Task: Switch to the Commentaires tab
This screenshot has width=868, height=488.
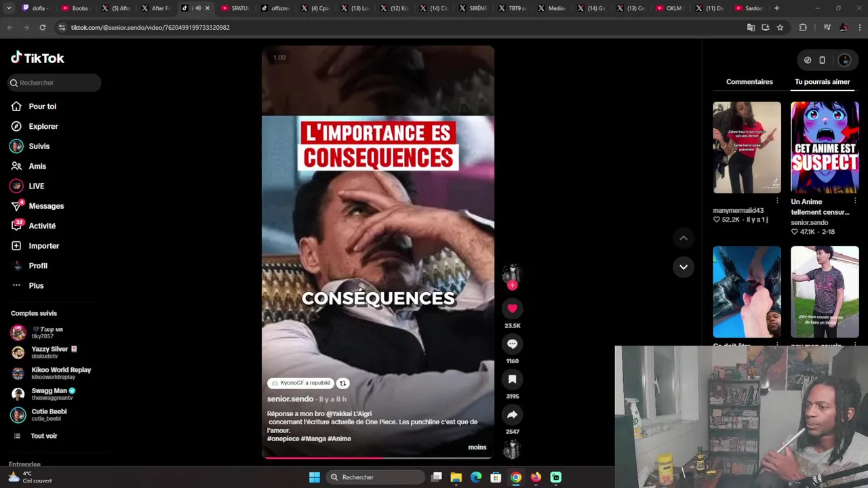Action: (749, 82)
